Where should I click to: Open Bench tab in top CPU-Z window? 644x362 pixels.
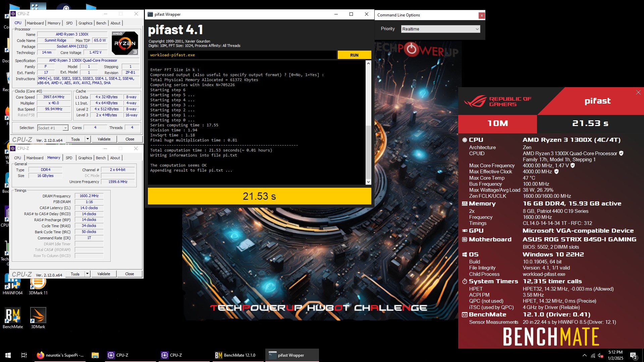101,23
